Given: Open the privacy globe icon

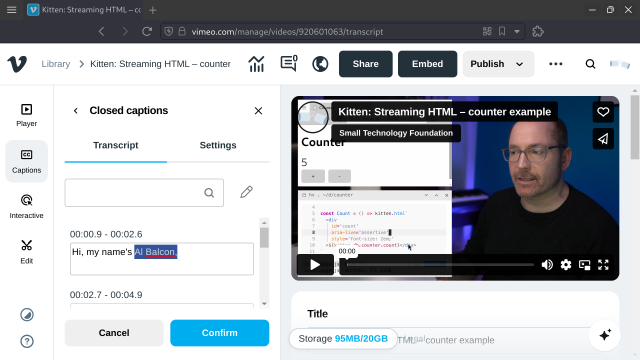Looking at the screenshot, I should [320, 64].
